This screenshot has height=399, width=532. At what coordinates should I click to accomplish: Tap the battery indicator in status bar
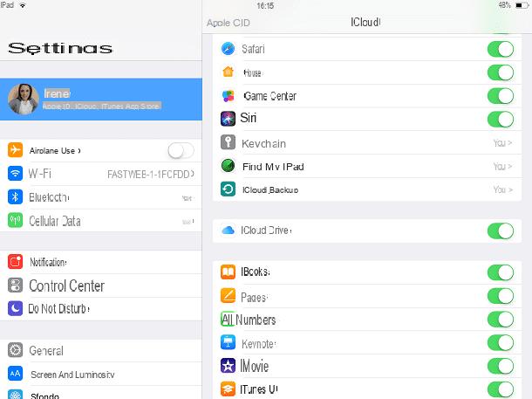(522, 5)
